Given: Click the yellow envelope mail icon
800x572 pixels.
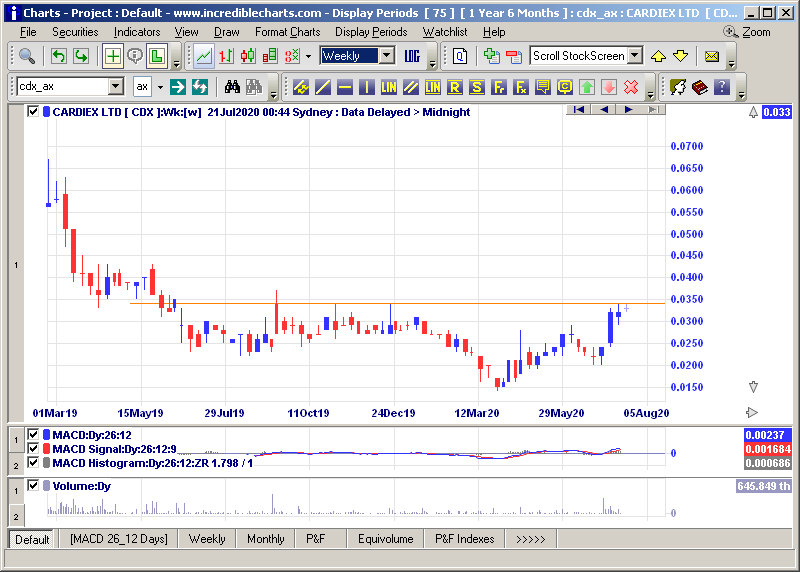Looking at the screenshot, I should click(712, 56).
